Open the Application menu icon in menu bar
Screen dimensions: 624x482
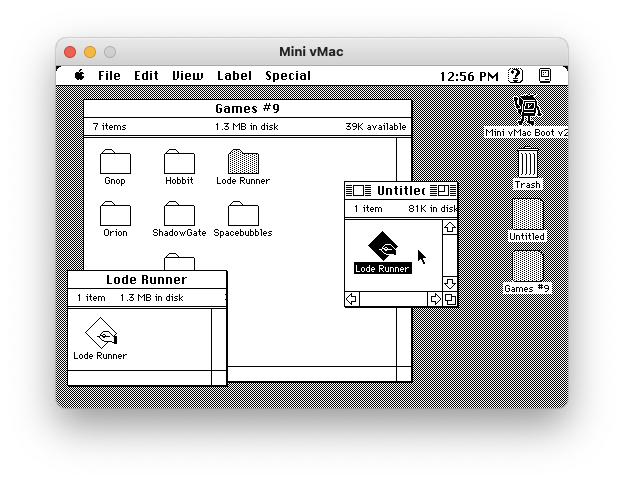pyautogui.click(x=545, y=75)
